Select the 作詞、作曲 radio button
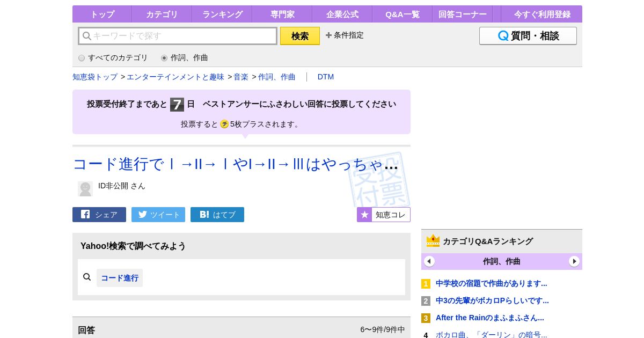The width and height of the screenshot is (644, 338). point(164,58)
